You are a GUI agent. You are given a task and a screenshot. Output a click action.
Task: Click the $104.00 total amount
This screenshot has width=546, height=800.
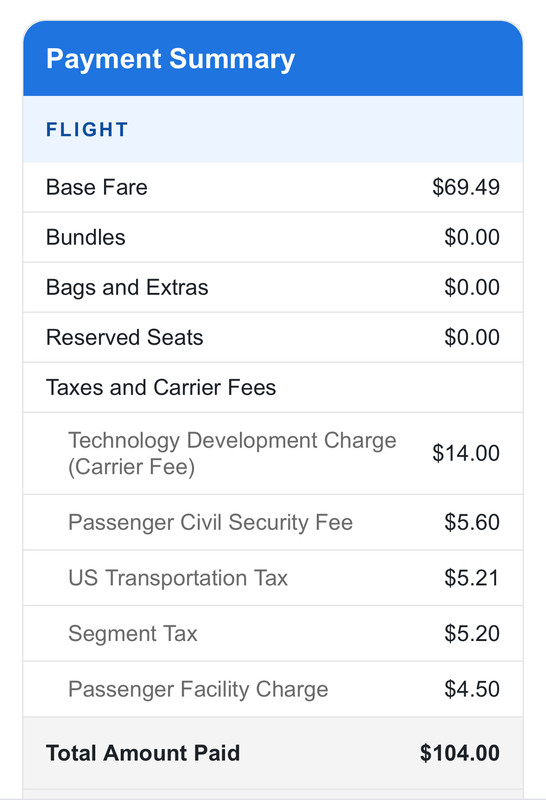click(x=460, y=753)
